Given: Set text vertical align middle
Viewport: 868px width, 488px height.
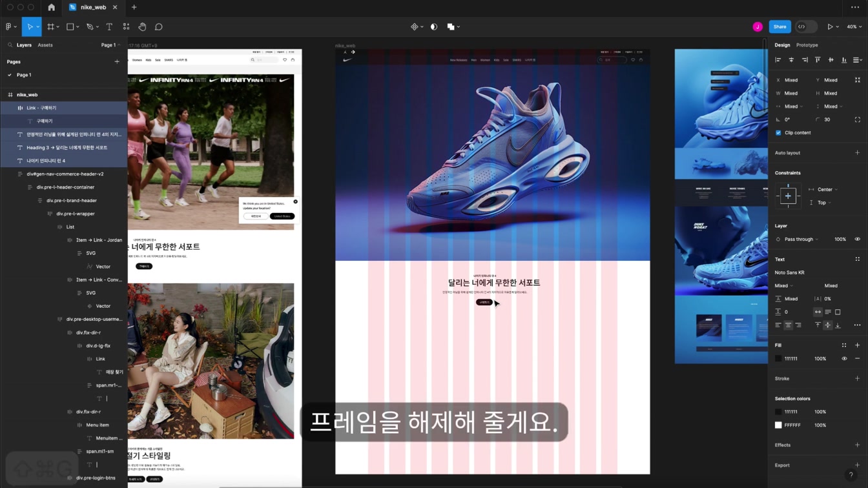Looking at the screenshot, I should (x=828, y=325).
